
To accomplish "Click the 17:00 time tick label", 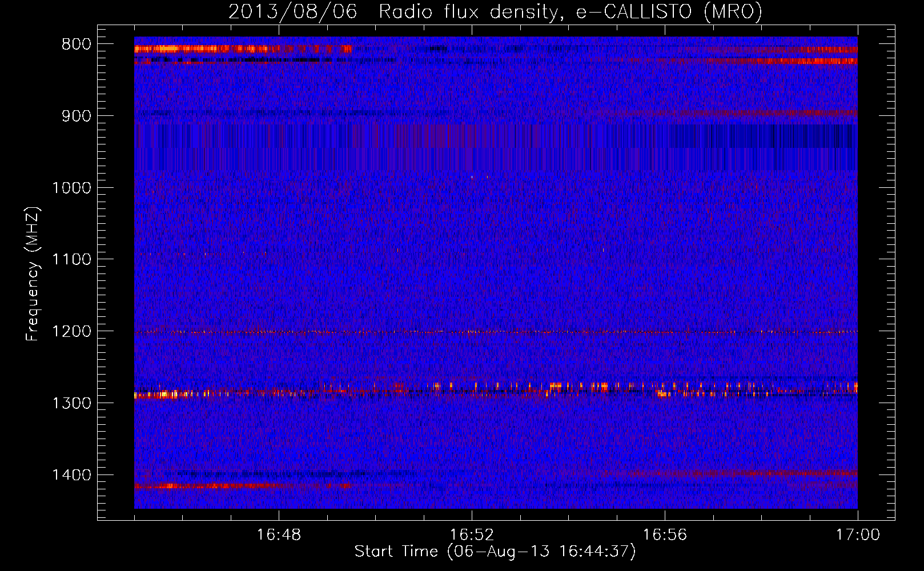I will 858,535.
